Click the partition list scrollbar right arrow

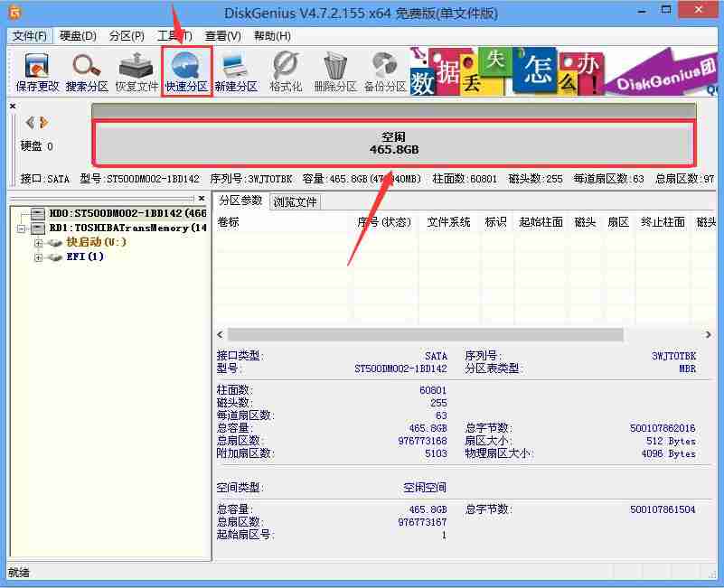[x=708, y=334]
